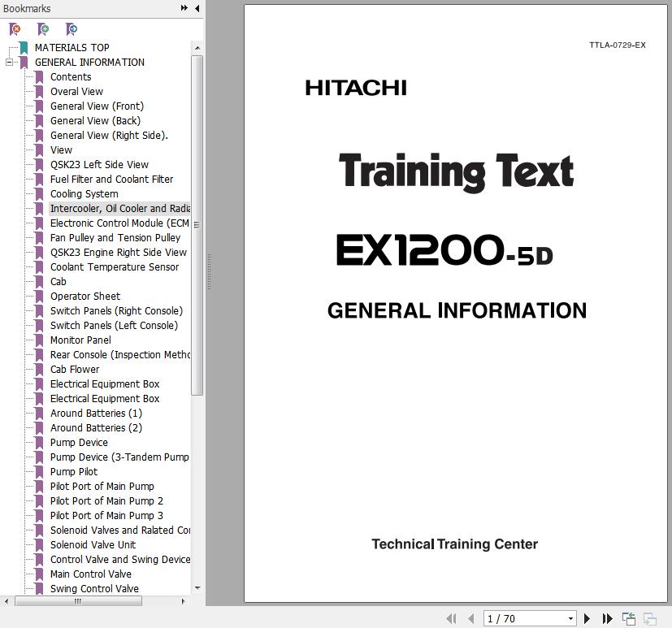Select the Cooling System bookmark
This screenshot has height=628, width=672.
tap(84, 193)
